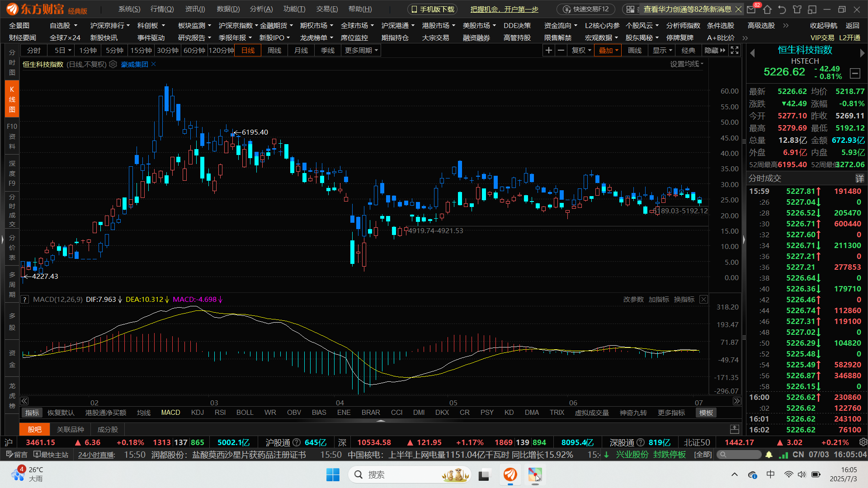Click 收起导航 to collapse navigation
The width and height of the screenshot is (868, 488).
click(x=823, y=26)
